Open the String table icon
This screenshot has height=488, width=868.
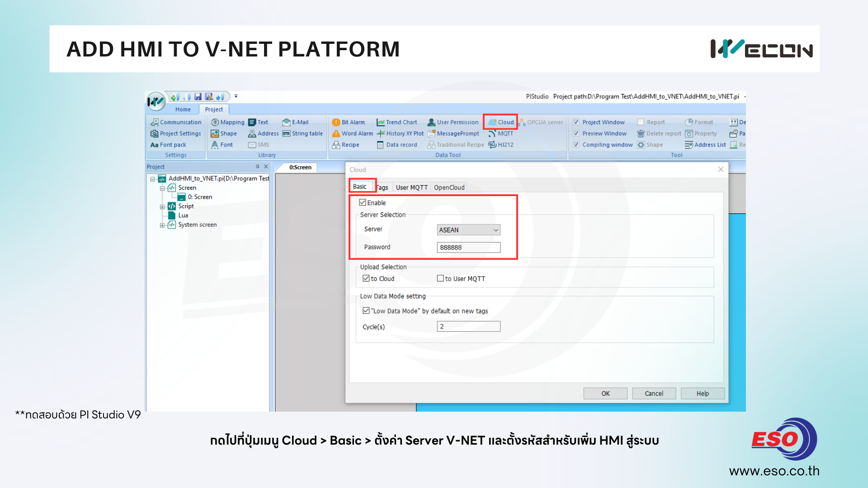pyautogui.click(x=286, y=133)
